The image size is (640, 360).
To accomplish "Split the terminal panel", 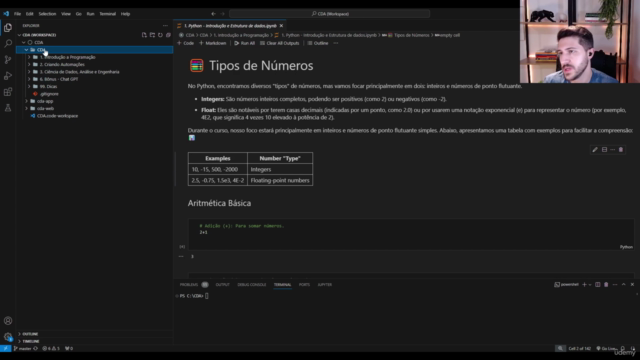I will pyautogui.click(x=598, y=284).
